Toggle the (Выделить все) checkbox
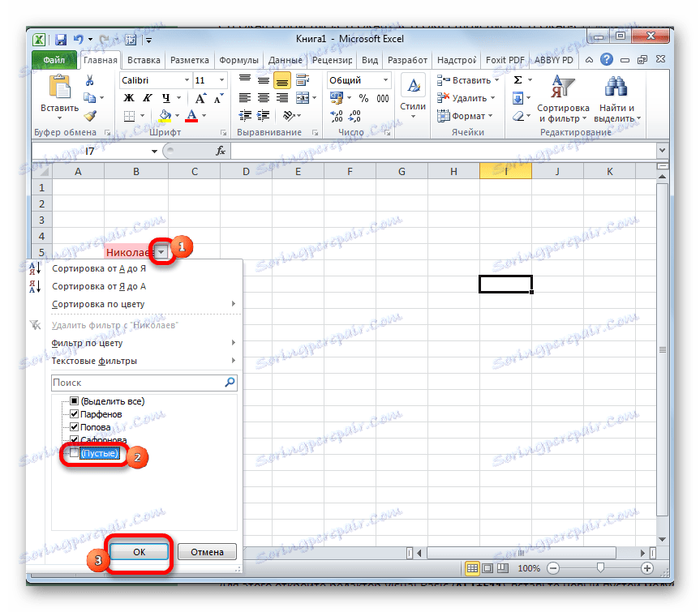Viewport: 700px width, 612px height. [75, 401]
